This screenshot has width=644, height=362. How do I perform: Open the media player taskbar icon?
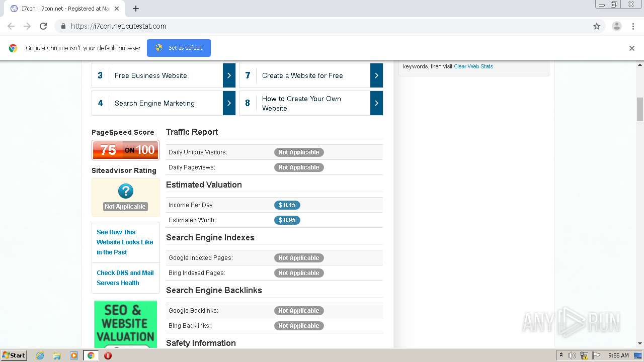point(74,355)
